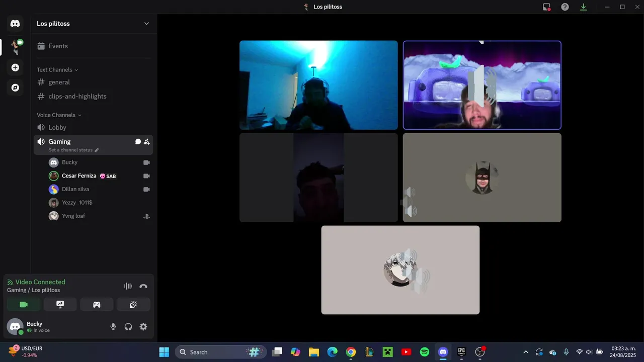
Task: Select the Gaming voice channel
Action: pyautogui.click(x=94, y=145)
